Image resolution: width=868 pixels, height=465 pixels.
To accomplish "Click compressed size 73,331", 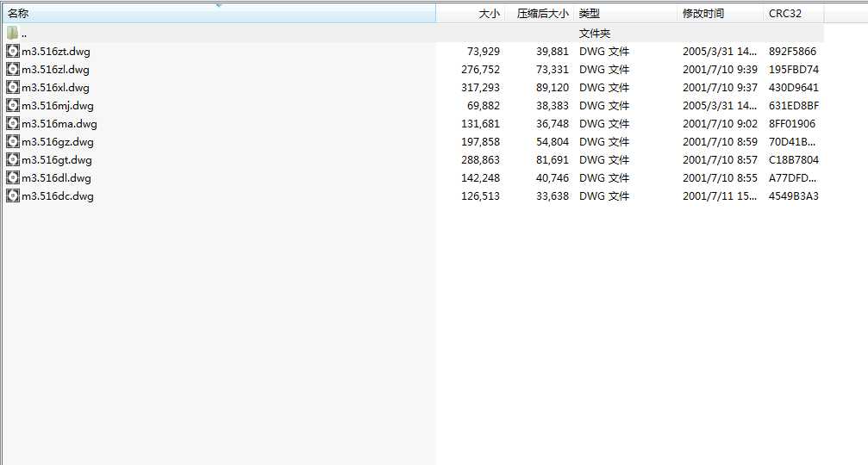I will click(x=553, y=70).
